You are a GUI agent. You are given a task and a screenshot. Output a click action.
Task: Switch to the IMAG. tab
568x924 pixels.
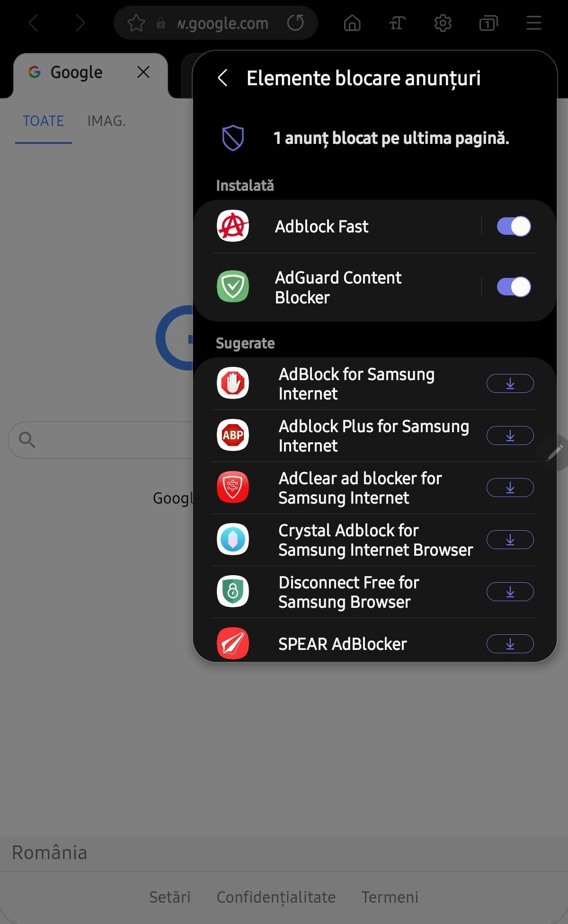tap(106, 121)
